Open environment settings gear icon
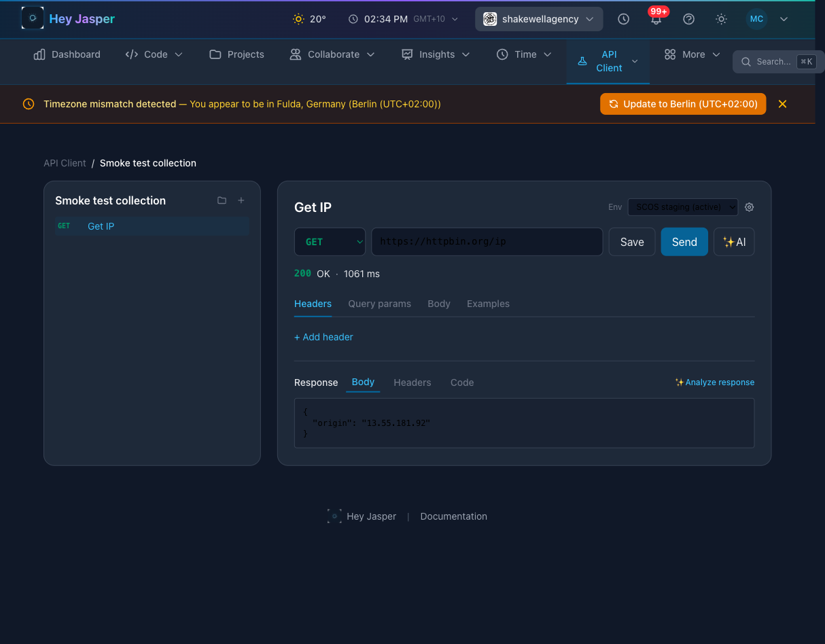The width and height of the screenshot is (825, 644). 750,207
